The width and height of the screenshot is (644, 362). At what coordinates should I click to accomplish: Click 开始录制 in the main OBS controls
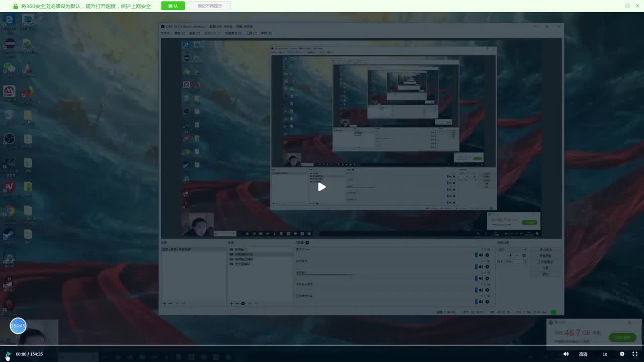pos(545,256)
